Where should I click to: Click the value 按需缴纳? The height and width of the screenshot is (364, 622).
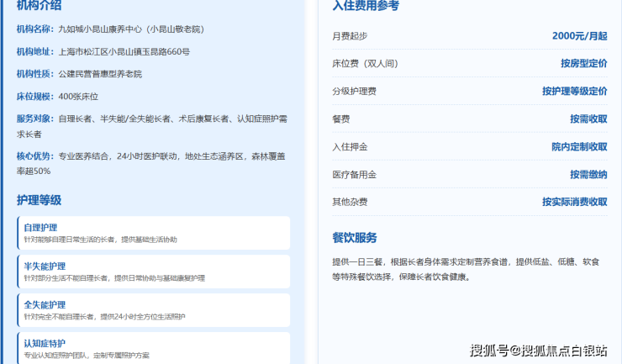point(588,175)
